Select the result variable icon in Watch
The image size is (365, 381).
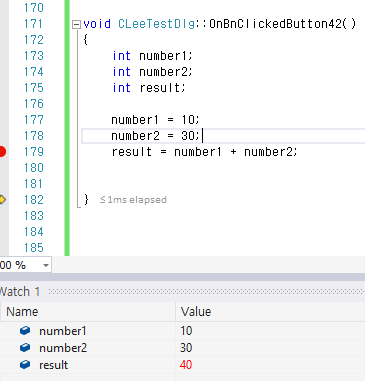coord(25,365)
